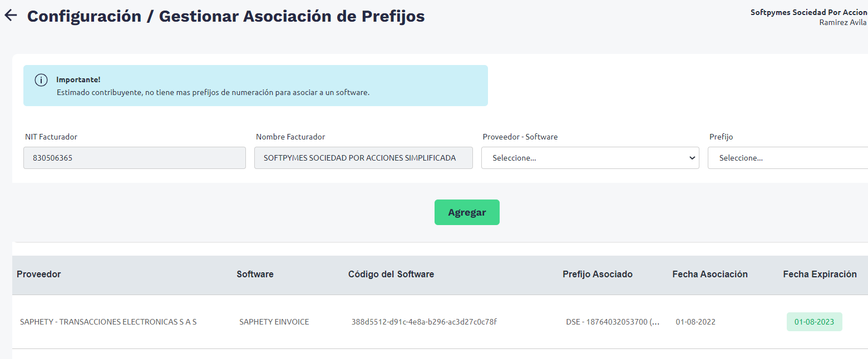Click the Estimado contribuyente notice message
This screenshot has height=359, width=868.
pyautogui.click(x=213, y=92)
